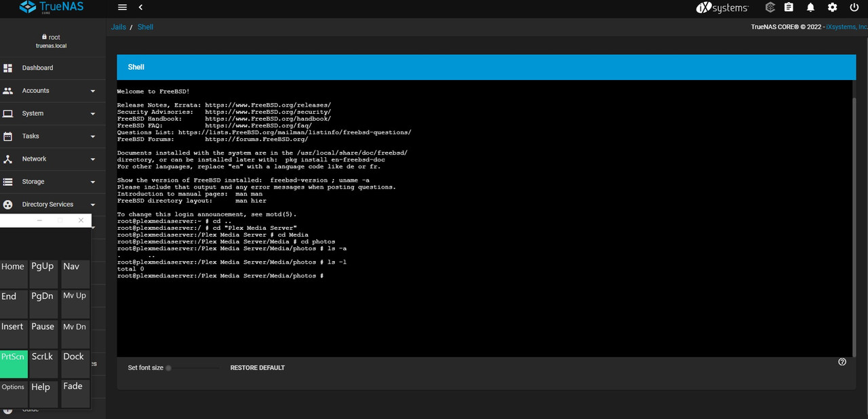The image size is (868, 419).
Task: Click the terminal prompt on the last line
Action: point(220,276)
